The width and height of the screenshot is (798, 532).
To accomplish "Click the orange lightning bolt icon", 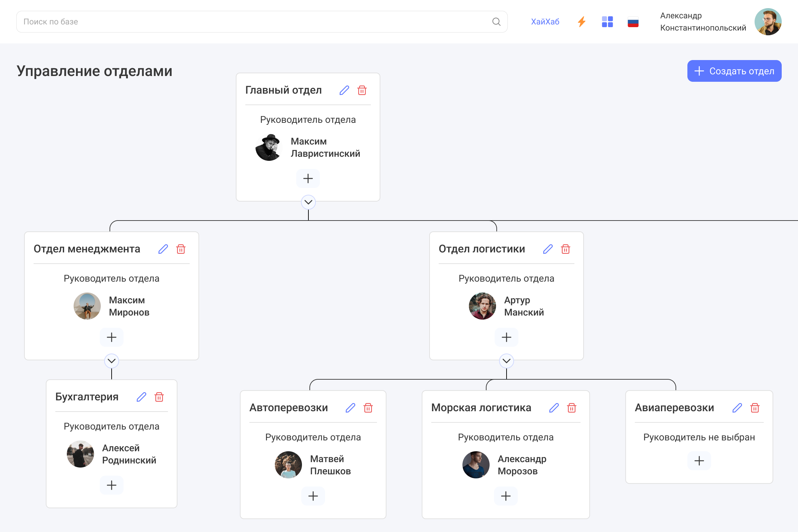I will [582, 22].
